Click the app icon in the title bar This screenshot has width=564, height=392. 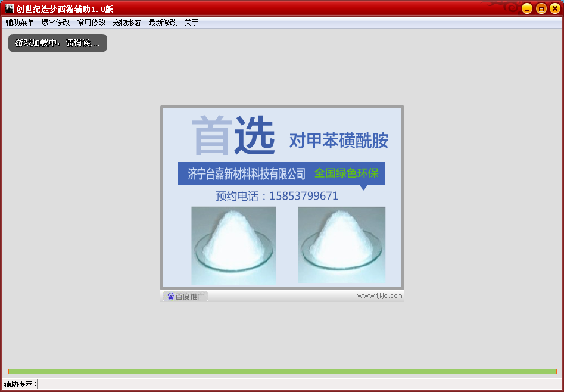[9, 8]
